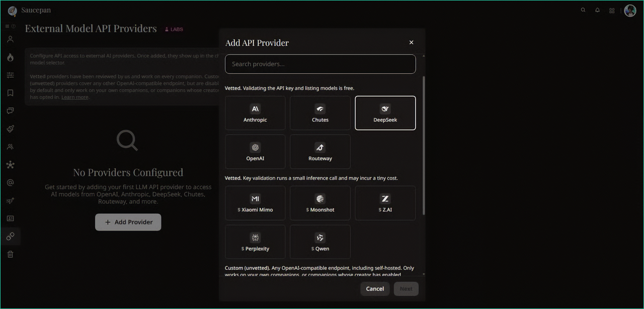The height and width of the screenshot is (309, 644).
Task: Select the Qwen provider card
Action: click(320, 242)
